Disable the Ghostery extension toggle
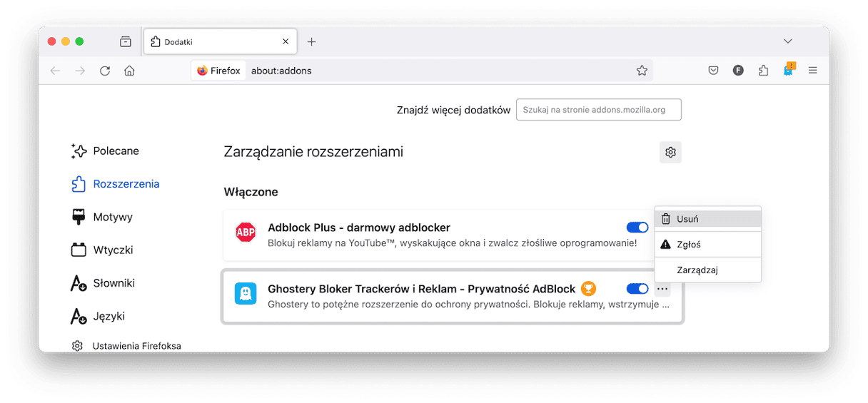 pos(637,289)
